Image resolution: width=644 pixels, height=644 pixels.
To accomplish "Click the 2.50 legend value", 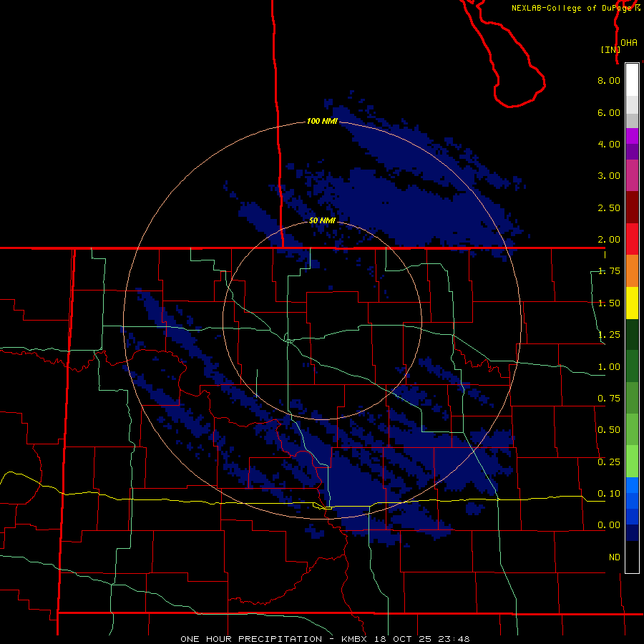I will coord(609,208).
